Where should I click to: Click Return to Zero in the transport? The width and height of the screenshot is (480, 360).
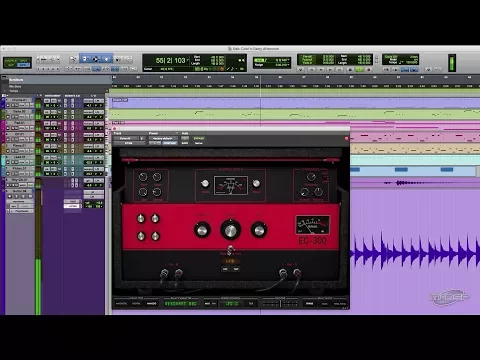(311, 70)
